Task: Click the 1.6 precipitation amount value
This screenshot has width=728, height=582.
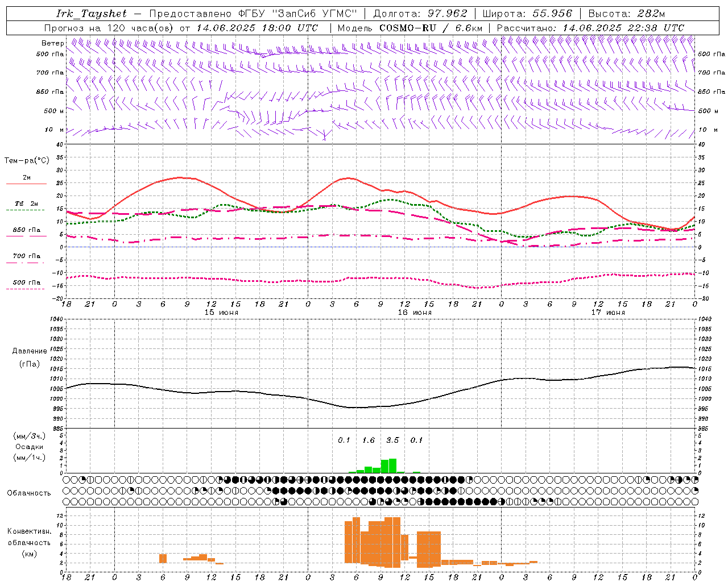Action: pos(369,440)
